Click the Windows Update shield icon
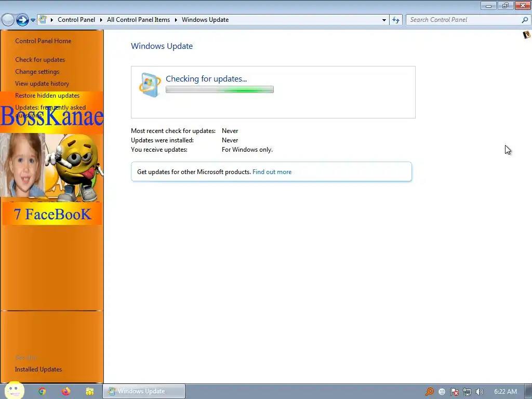532x399 pixels. click(150, 85)
